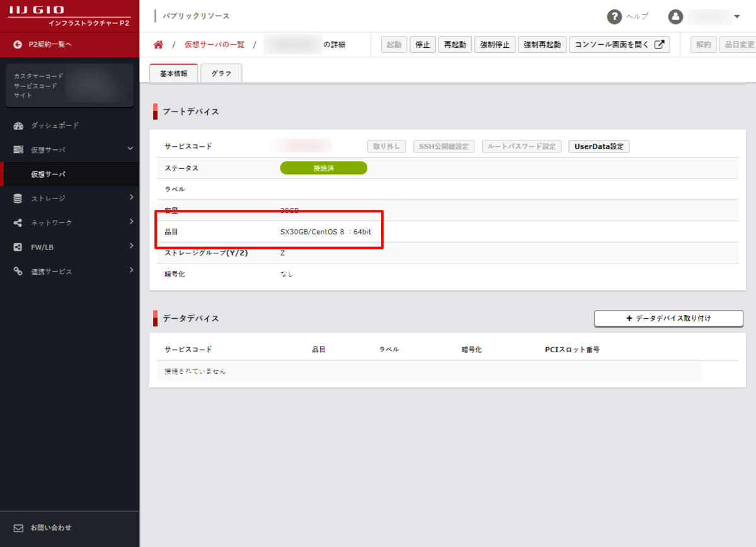Click the ダッシュボード gauge icon
This screenshot has width=756, height=547.
tap(18, 125)
